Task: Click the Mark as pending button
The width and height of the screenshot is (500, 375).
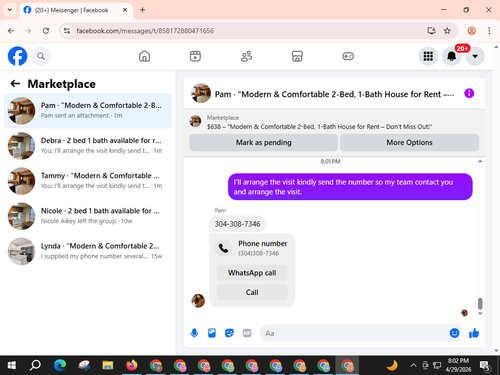Action: (x=263, y=142)
